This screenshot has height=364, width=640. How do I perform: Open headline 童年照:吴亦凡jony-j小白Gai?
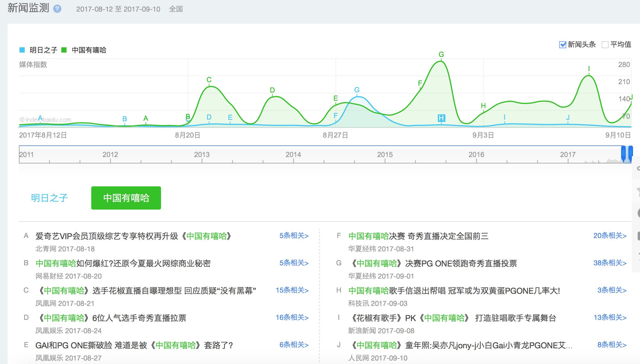460,345
